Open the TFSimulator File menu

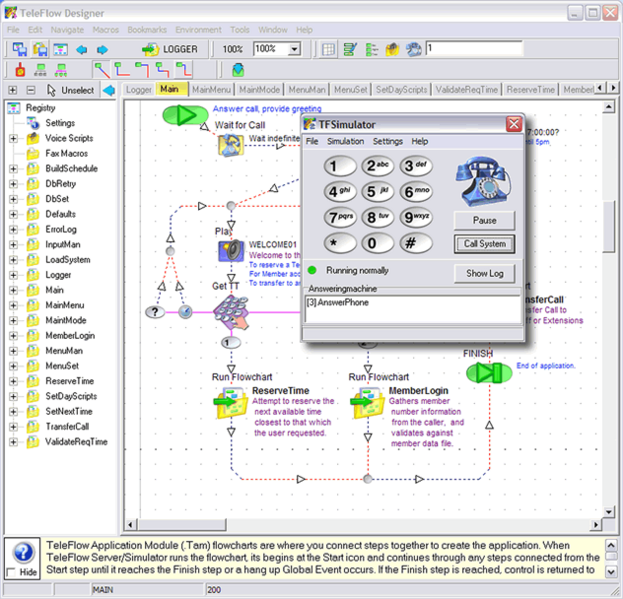pos(312,141)
